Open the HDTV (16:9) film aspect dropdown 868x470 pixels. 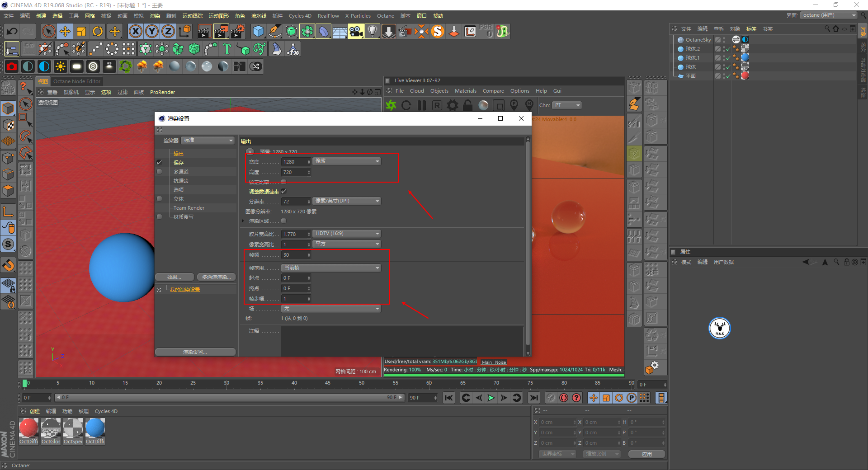coord(347,234)
